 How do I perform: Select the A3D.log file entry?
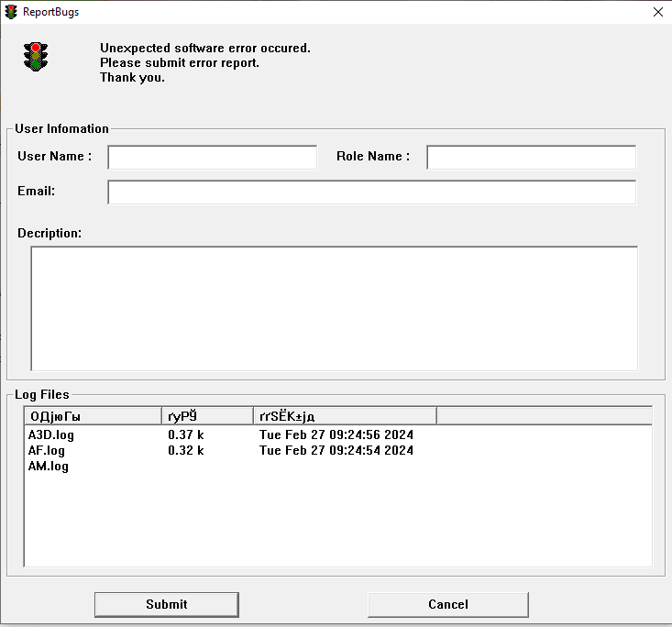51,435
